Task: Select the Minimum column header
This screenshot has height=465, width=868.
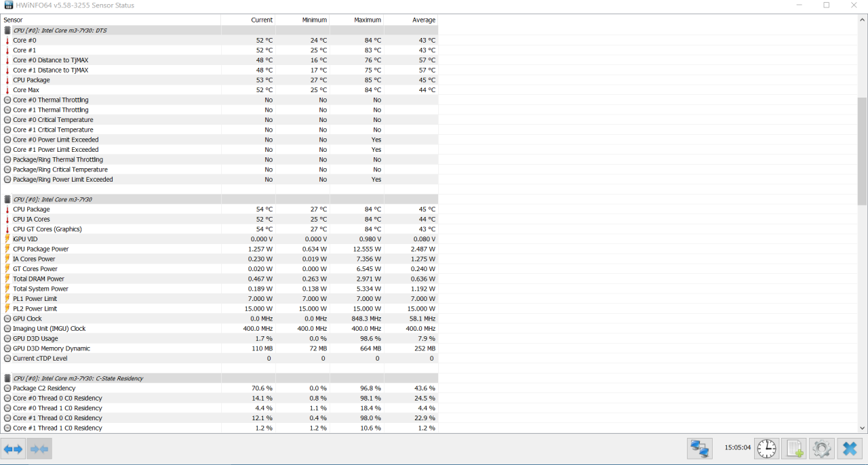Action: 302,20
